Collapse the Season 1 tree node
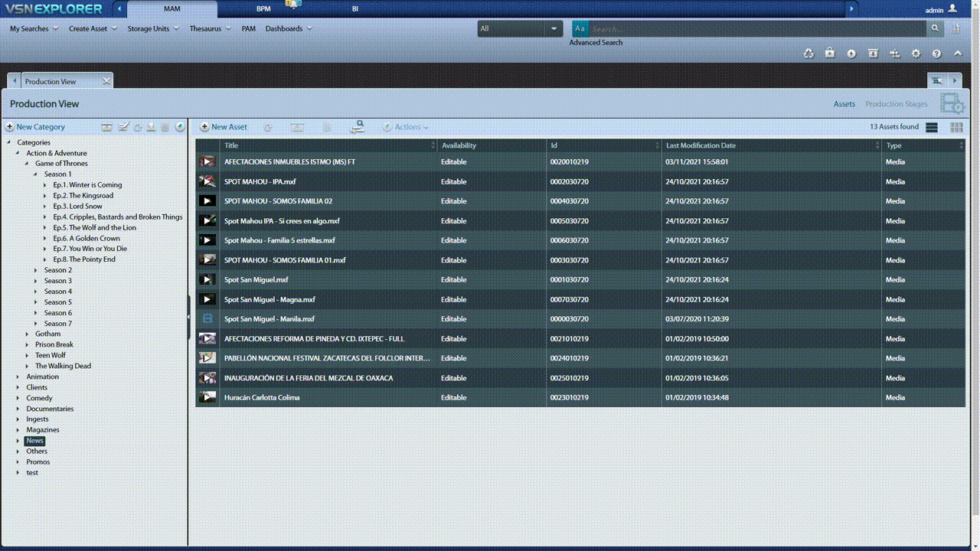 tap(36, 174)
